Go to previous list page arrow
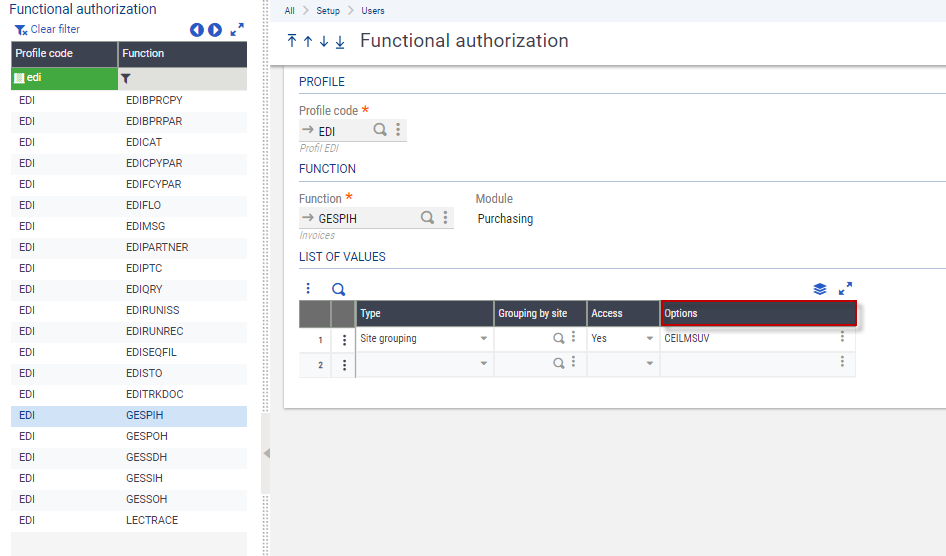This screenshot has height=556, width=946. (x=197, y=30)
